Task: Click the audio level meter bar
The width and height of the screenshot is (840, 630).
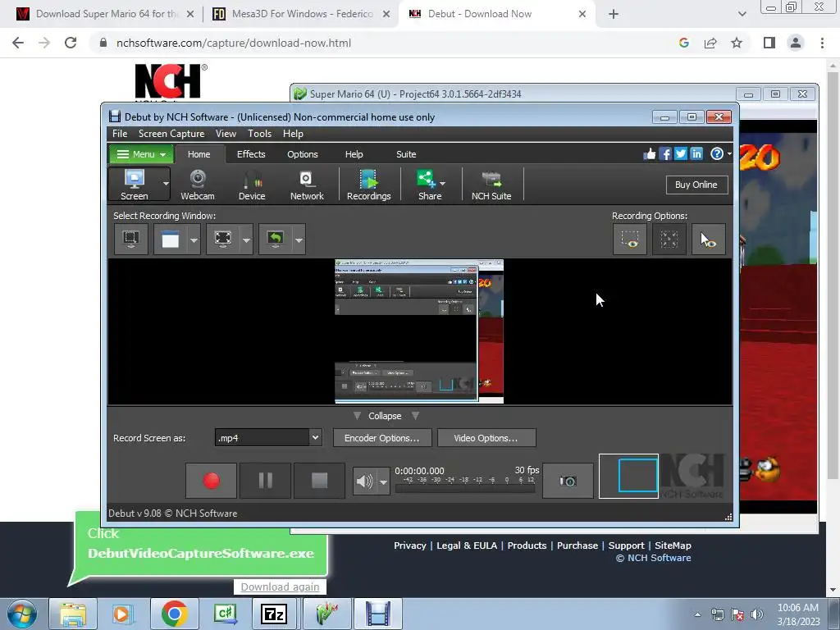Action: click(465, 489)
